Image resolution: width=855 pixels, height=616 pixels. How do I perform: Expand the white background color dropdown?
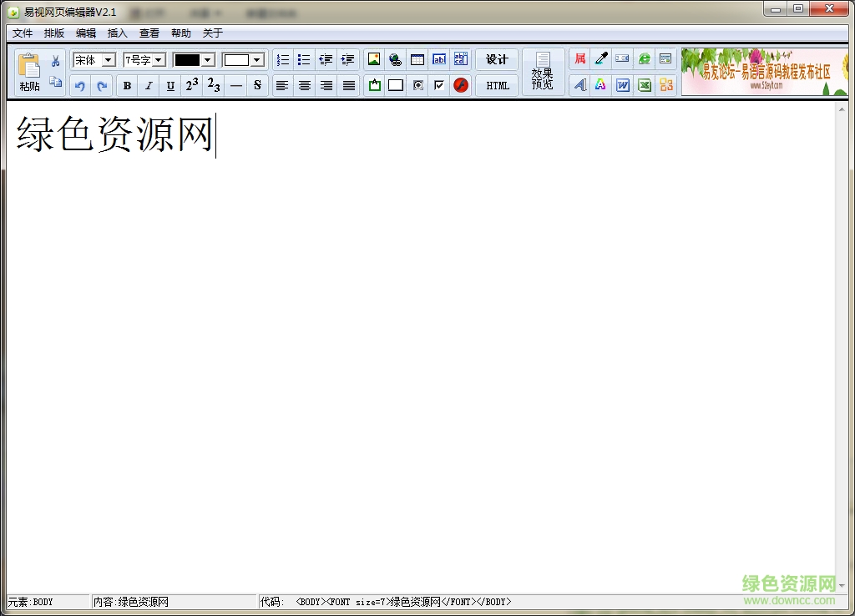pyautogui.click(x=257, y=60)
